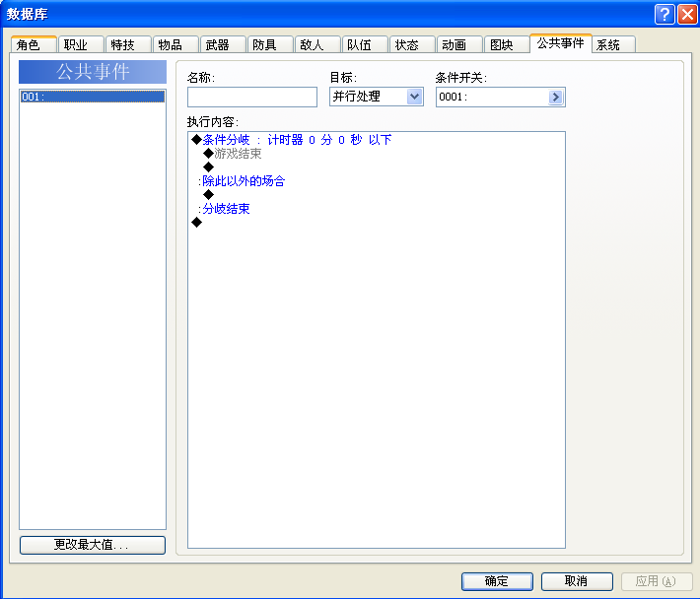
Task: Select the empty line below 游戏结束
Action: 377,167
